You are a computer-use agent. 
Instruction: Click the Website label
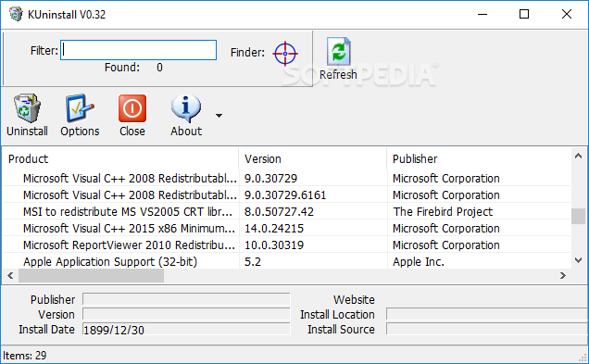pos(354,300)
